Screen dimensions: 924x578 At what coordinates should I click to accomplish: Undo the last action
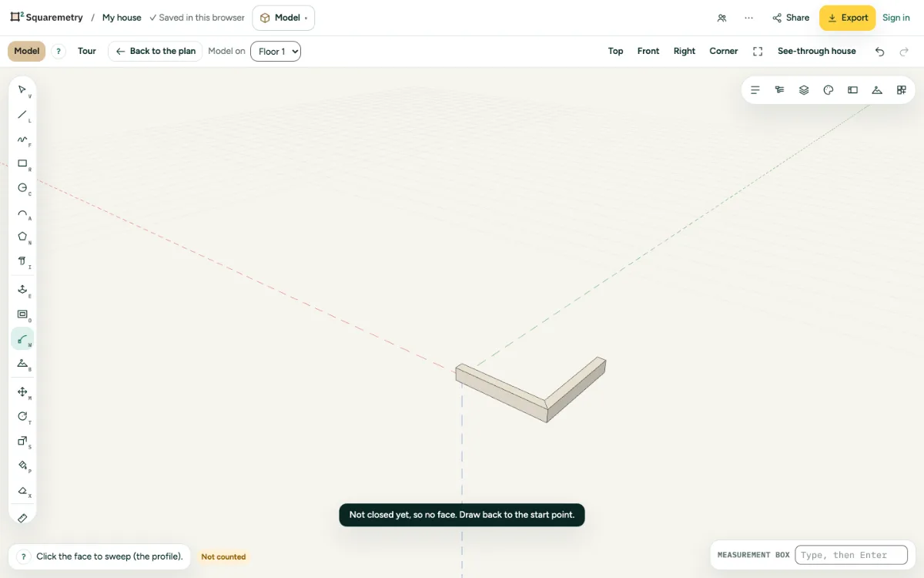(880, 52)
